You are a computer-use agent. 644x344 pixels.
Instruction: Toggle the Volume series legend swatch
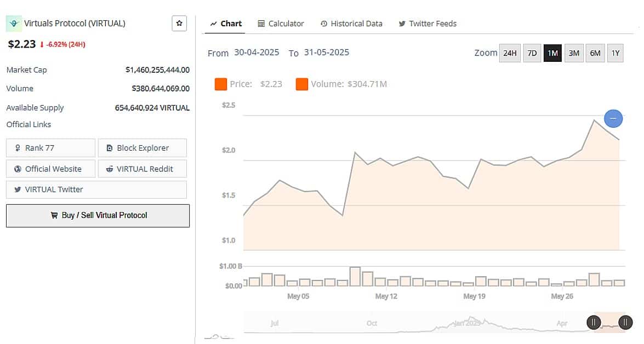pos(302,84)
